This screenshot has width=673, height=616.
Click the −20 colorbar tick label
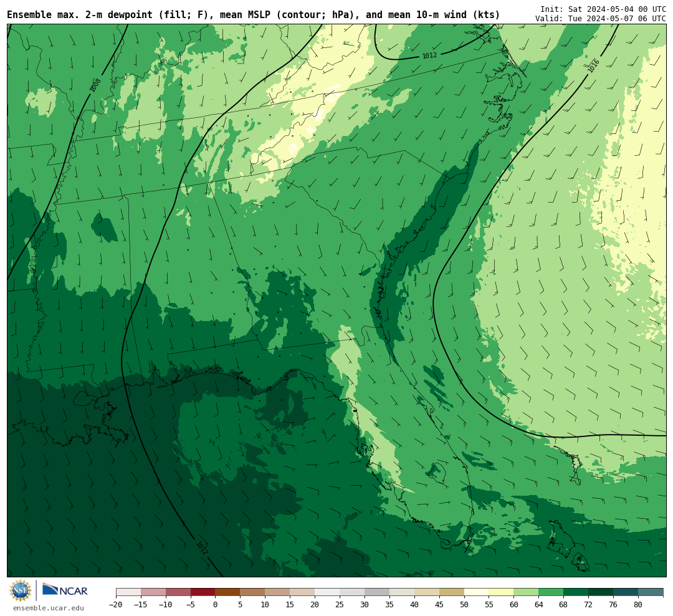[x=116, y=604]
